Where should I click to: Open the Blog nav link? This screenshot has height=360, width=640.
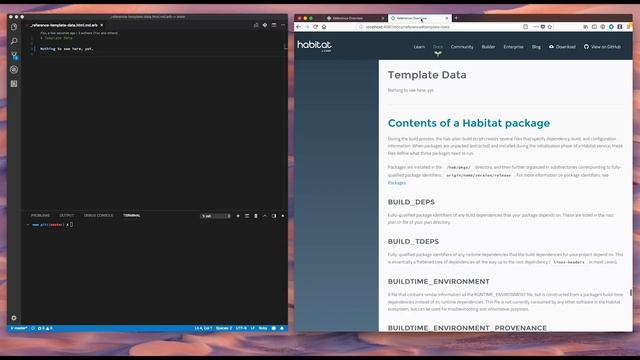(x=536, y=47)
